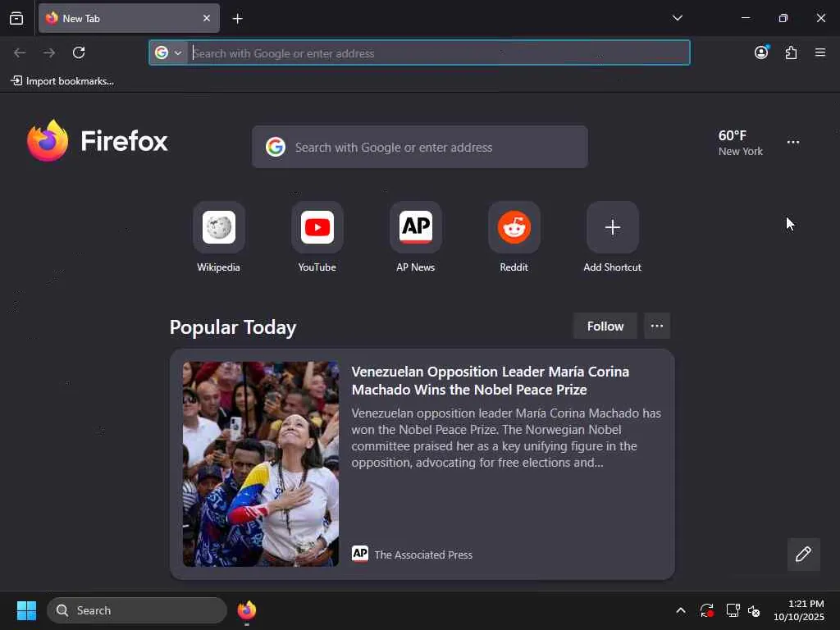Go back using the back arrow
Image resolution: width=840 pixels, height=630 pixels.
tap(20, 52)
